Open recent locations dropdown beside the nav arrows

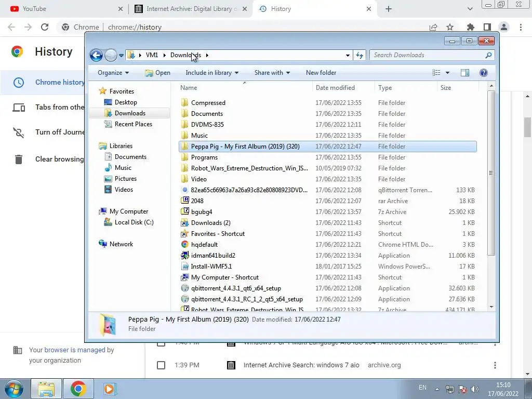[121, 55]
